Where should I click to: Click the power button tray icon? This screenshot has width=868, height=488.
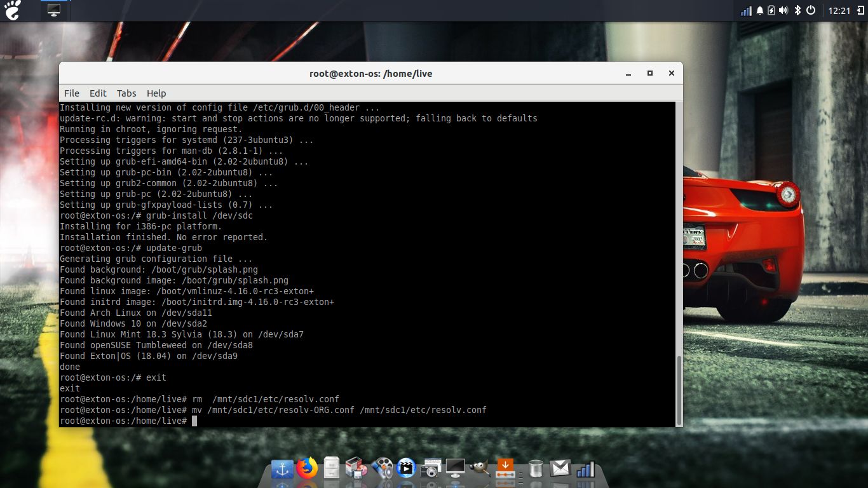point(811,11)
